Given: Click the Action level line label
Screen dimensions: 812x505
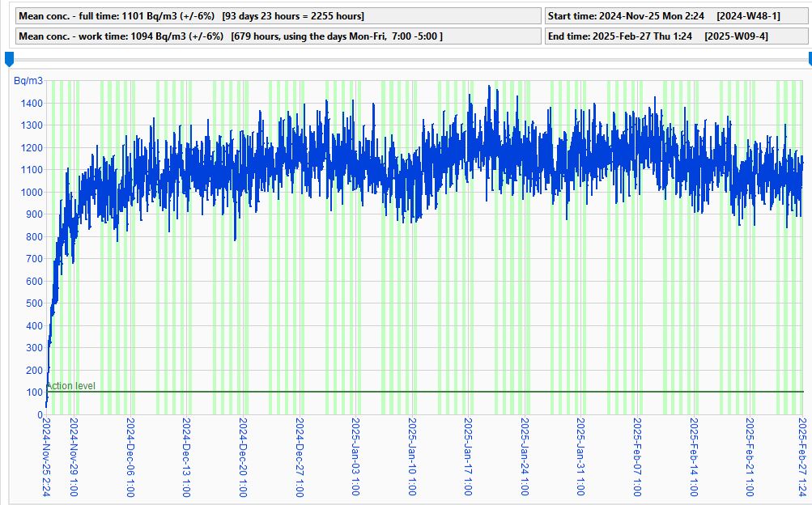Looking at the screenshot, I should point(71,386).
